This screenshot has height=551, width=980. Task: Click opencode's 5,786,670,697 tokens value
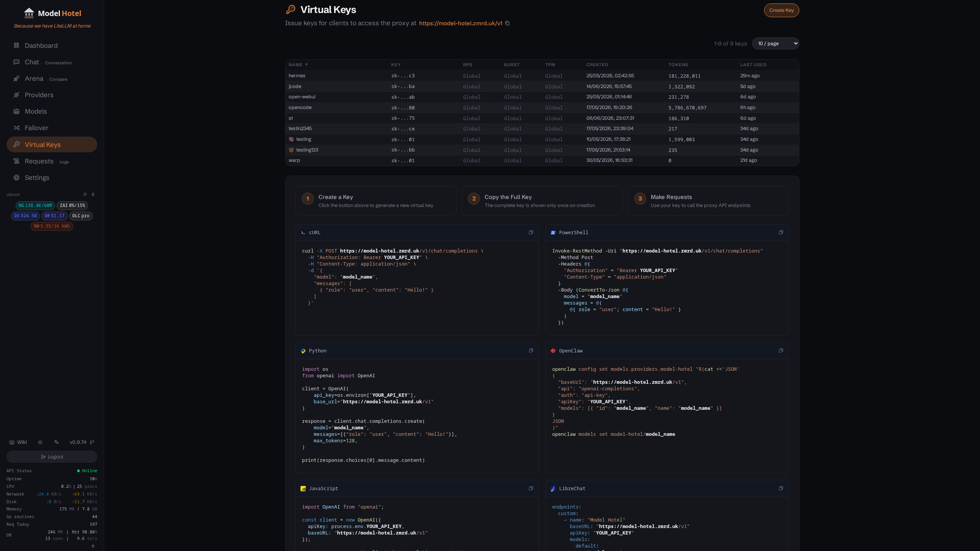[687, 108]
